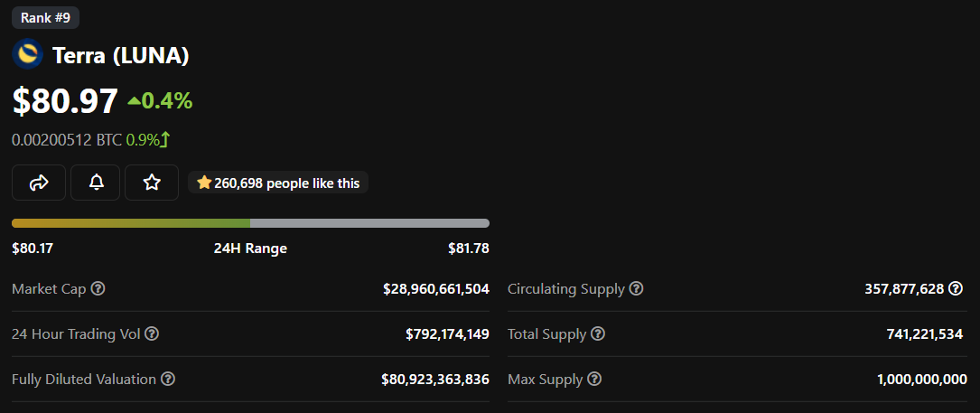This screenshot has width=980, height=413.
Task: Open 24 Hour Trading Vol info icon
Action: pos(152,334)
